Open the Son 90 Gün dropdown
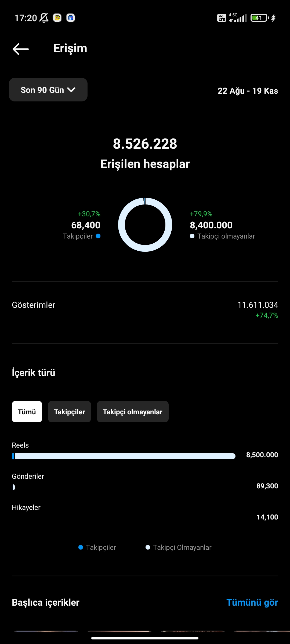Viewport: 290px width, 644px height. pyautogui.click(x=48, y=90)
